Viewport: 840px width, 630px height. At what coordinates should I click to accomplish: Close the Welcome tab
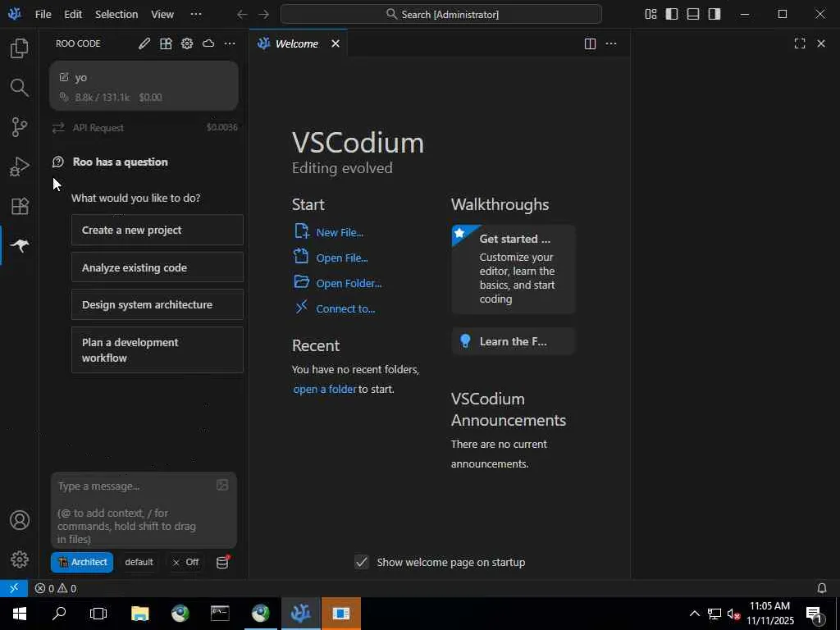[x=336, y=44]
